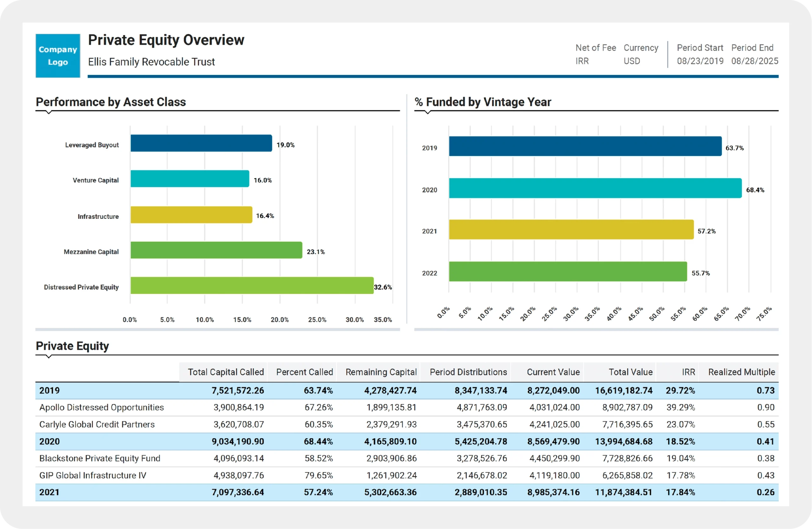Open the Period Start date 08/23/2019
812x529 pixels.
(700, 61)
